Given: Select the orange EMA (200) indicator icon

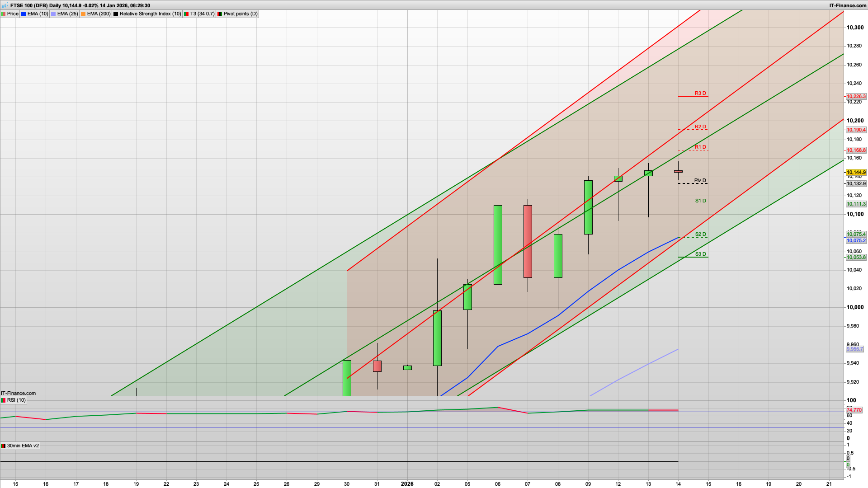Looking at the screenshot, I should (x=83, y=14).
